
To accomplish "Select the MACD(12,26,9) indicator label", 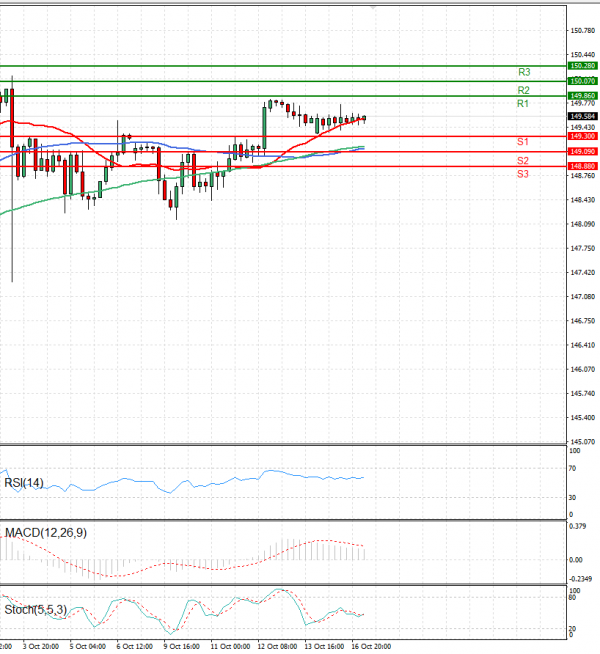I will point(46,533).
